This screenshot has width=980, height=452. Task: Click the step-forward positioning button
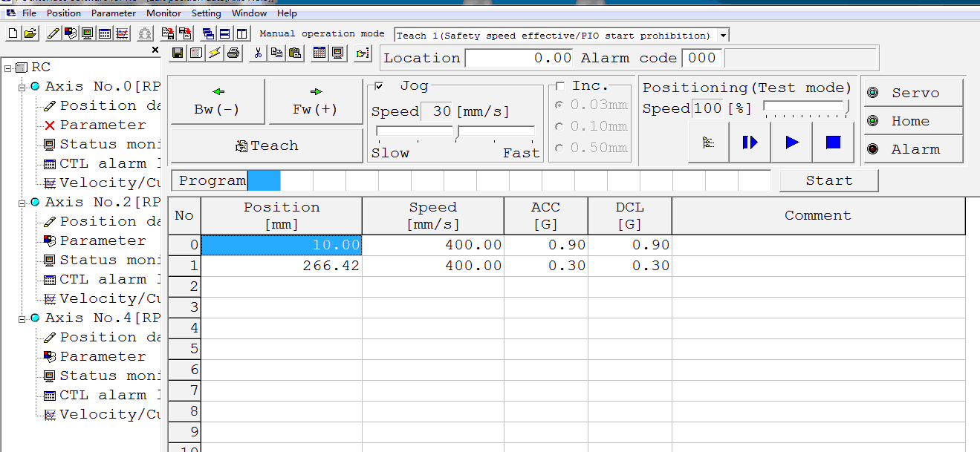point(750,143)
